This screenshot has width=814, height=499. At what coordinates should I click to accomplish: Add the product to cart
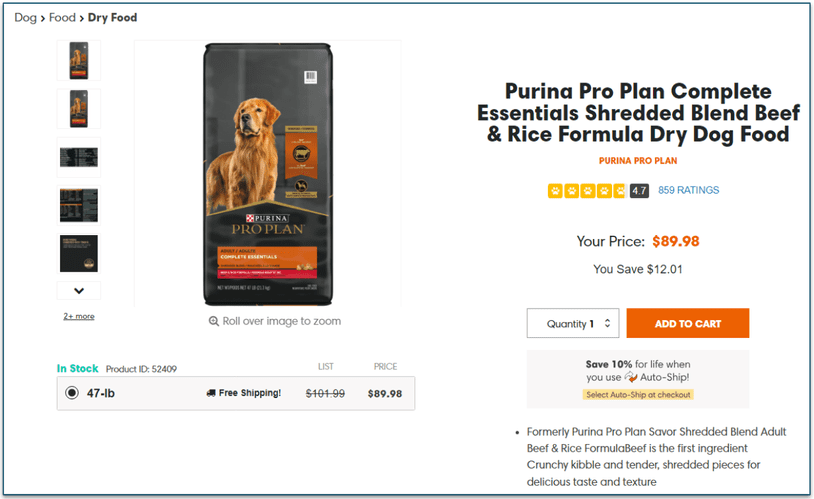pos(687,324)
